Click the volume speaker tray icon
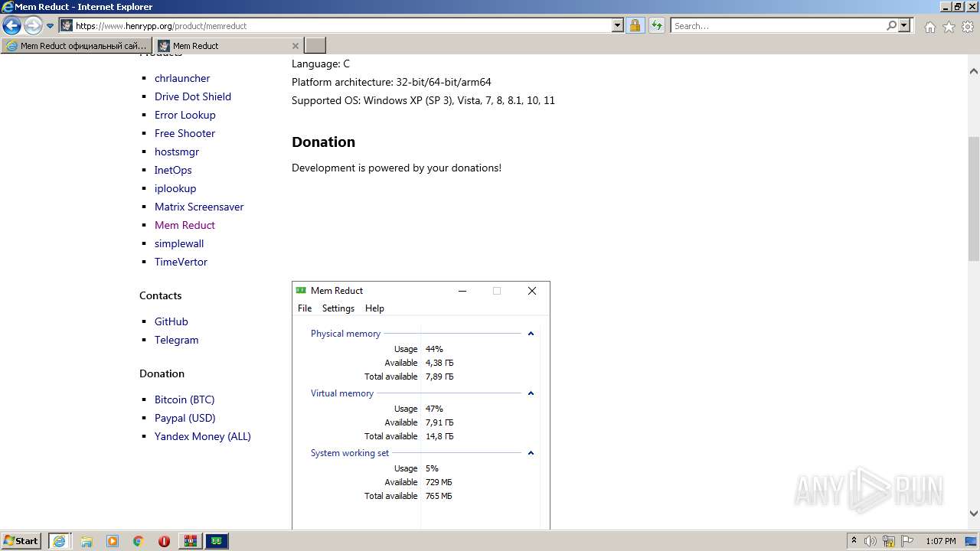Screen dimensions: 980x551 (x=871, y=541)
